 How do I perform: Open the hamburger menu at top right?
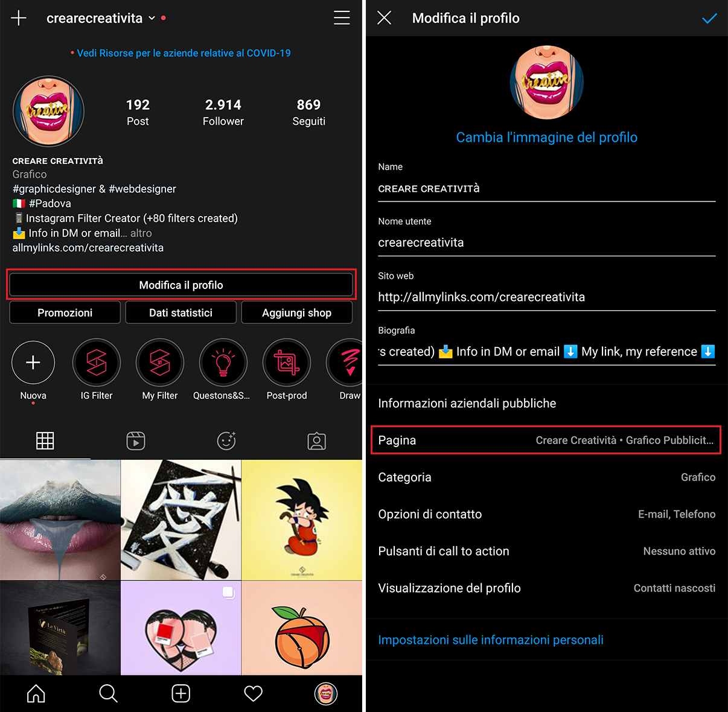click(342, 18)
